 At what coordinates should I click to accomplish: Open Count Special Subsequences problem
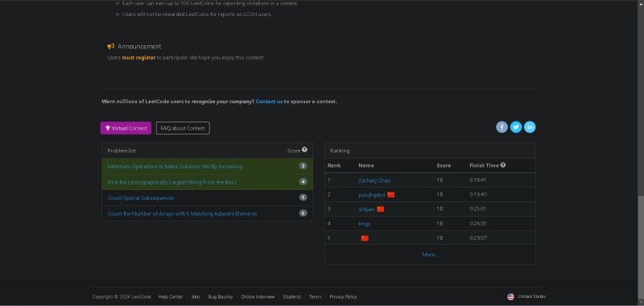click(141, 198)
